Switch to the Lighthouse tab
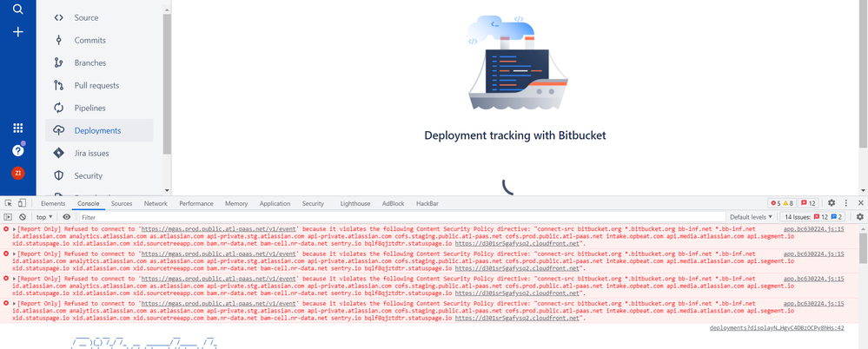Screen dimensions: 868x349 tap(355, 203)
